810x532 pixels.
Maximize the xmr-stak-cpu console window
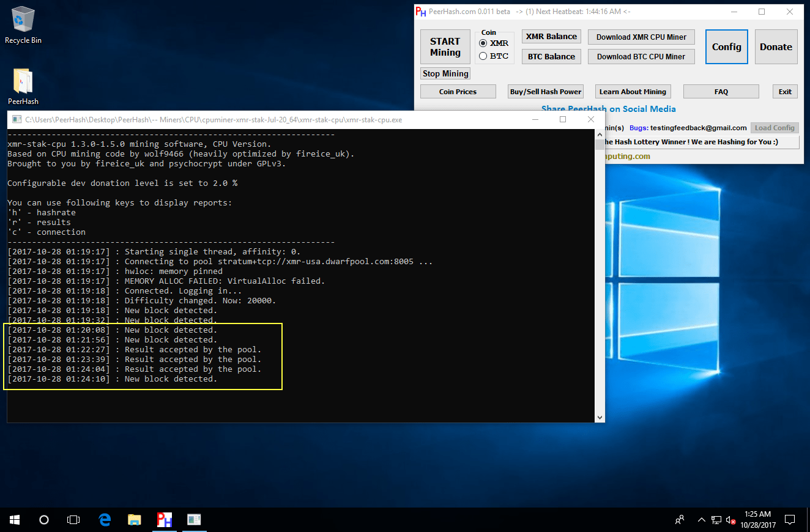coord(563,119)
